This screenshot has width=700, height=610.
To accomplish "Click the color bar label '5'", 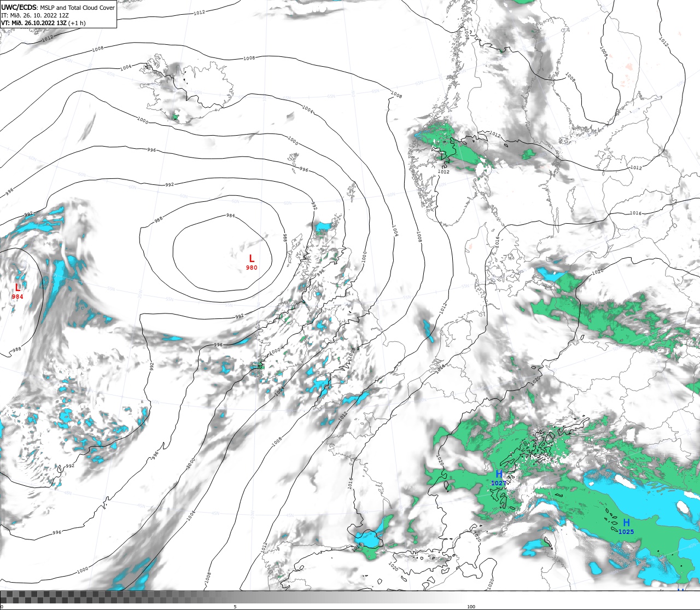I will point(235,607).
